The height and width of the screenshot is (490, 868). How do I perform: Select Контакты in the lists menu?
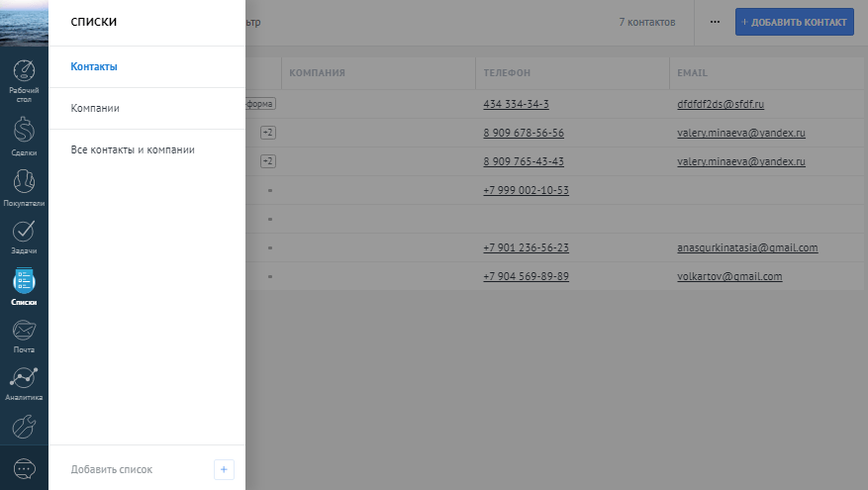94,67
